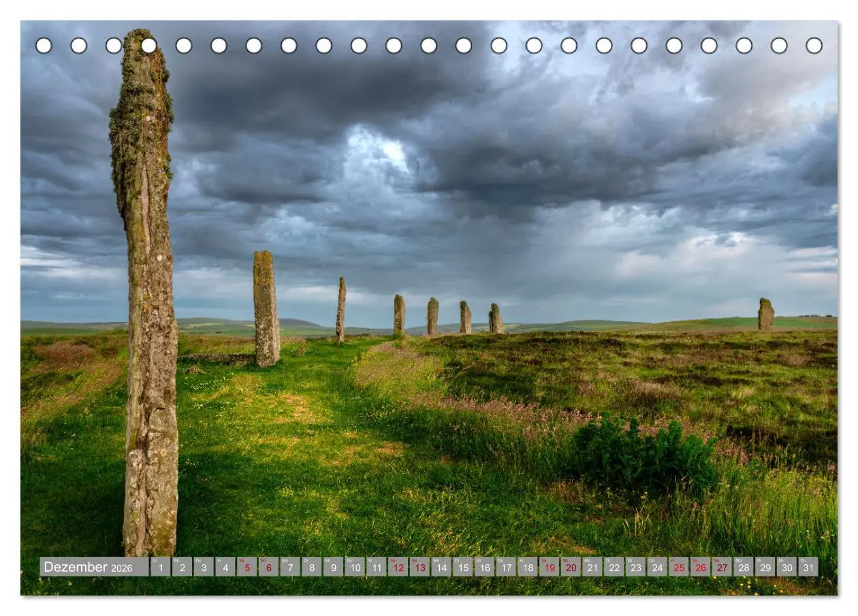
Task: Select day 24 in the calendar strip
Action: 657,567
